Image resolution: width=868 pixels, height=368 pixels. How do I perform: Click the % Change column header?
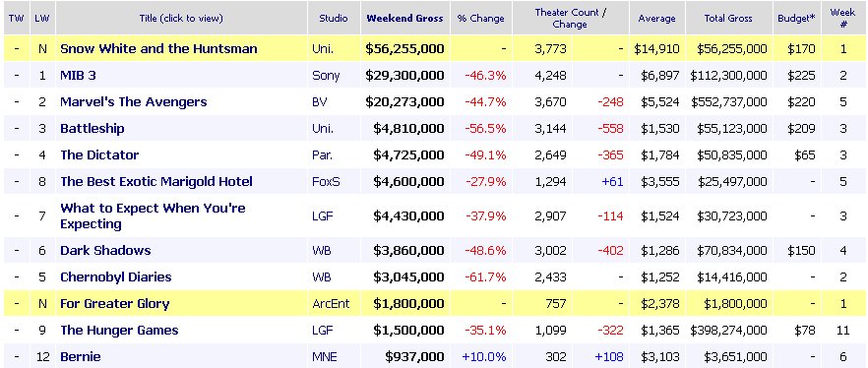(x=480, y=19)
